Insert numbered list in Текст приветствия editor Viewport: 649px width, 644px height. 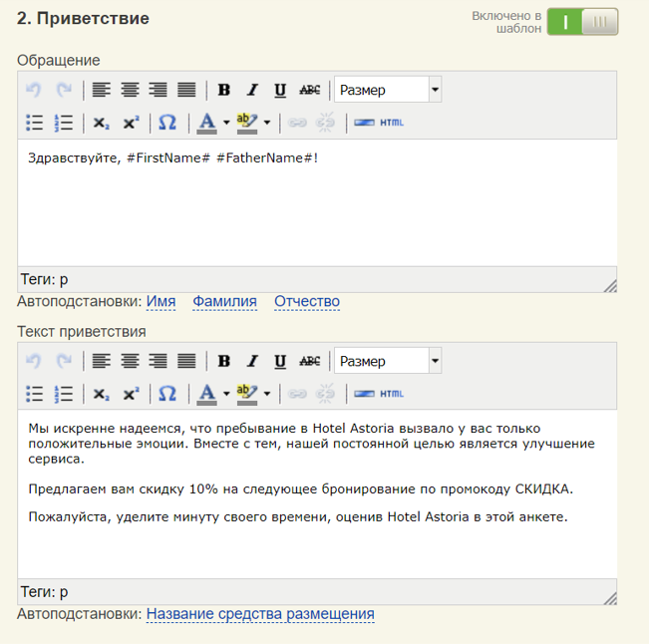point(64,394)
